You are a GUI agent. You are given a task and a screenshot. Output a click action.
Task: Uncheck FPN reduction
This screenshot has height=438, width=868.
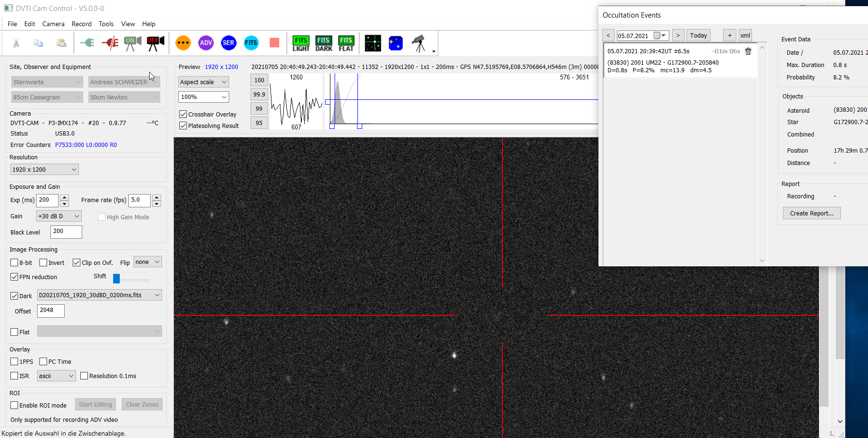click(14, 277)
